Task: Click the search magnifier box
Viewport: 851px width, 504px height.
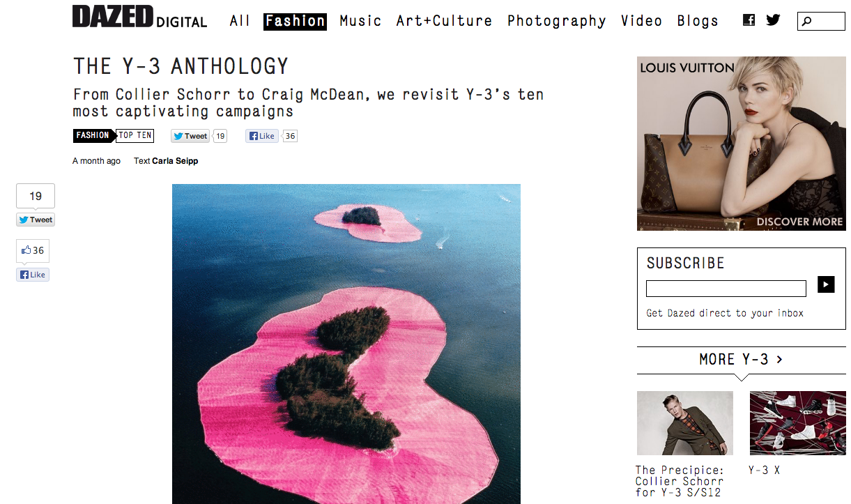Action: pos(821,21)
